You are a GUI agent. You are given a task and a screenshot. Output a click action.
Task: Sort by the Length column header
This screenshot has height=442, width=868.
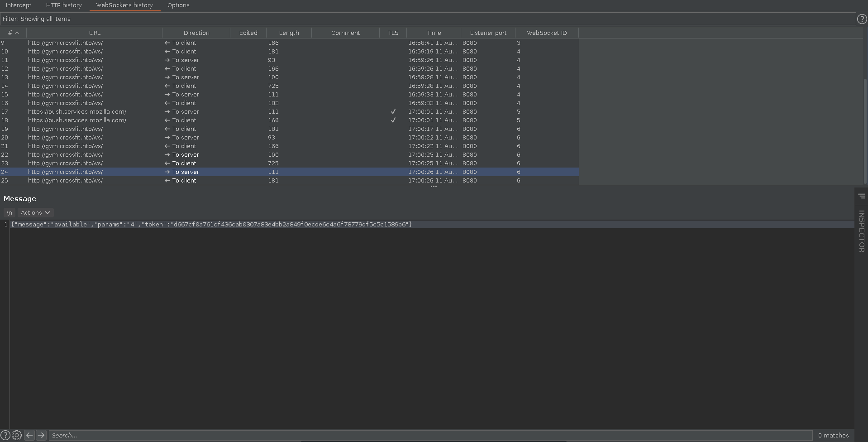[x=289, y=33]
